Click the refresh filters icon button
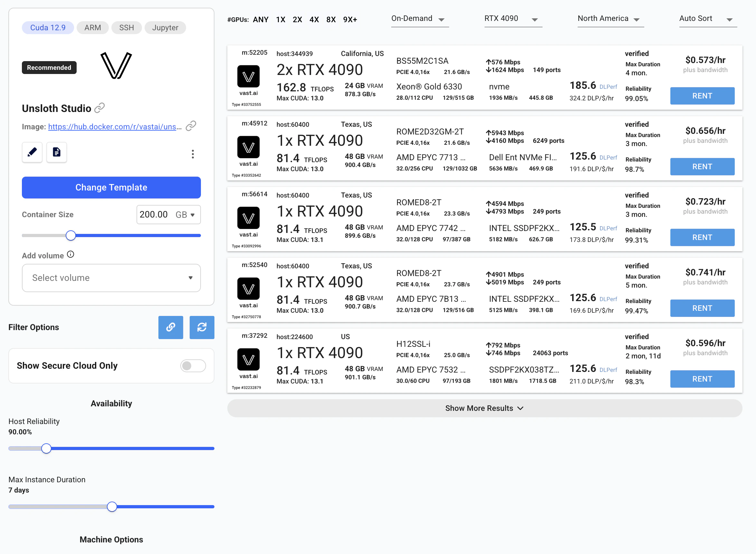 202,327
